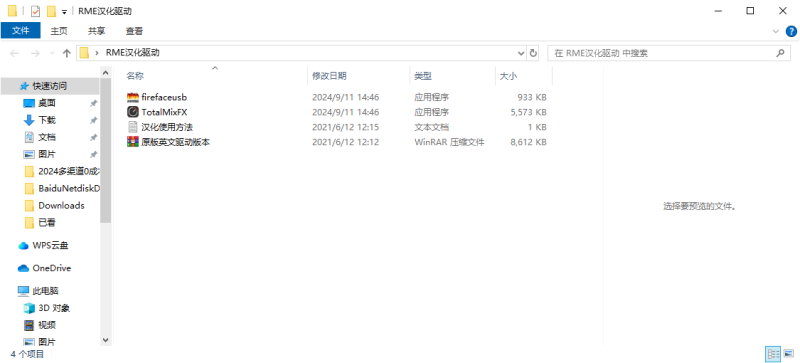Click 文本文档 type of 汉化使用方法
The image size is (800, 363).
click(432, 127)
